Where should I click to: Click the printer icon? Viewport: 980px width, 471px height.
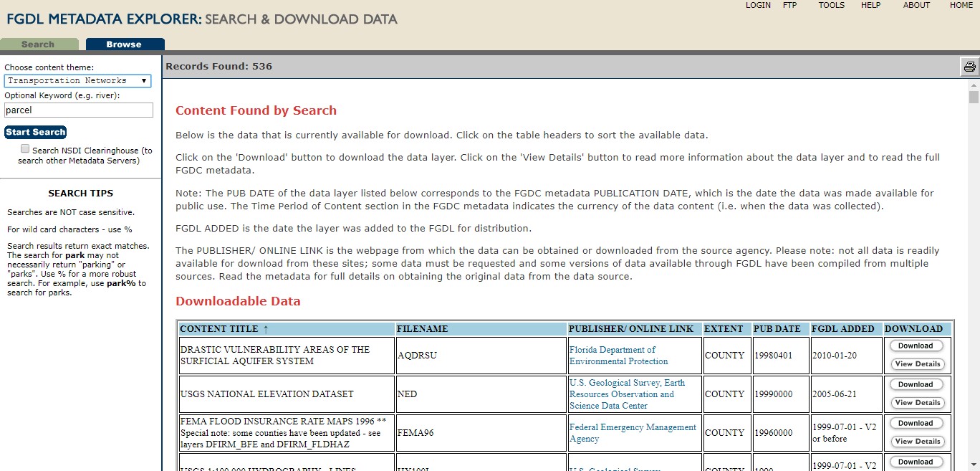pos(970,67)
